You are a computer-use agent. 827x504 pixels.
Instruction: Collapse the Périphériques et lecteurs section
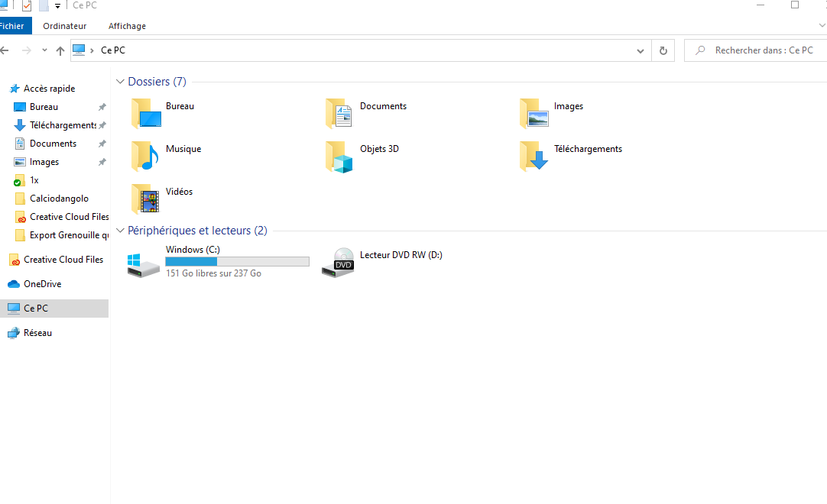point(120,231)
